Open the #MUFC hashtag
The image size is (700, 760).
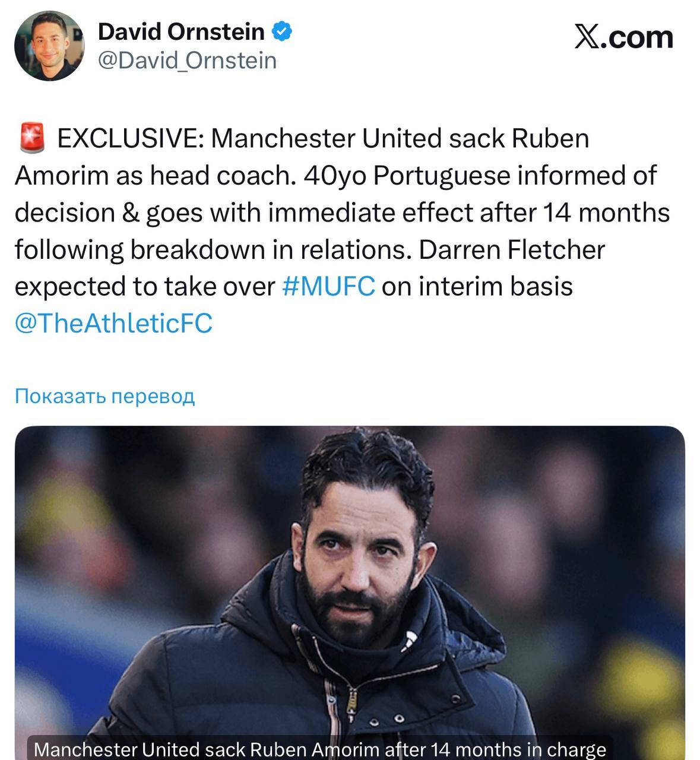[x=328, y=286]
